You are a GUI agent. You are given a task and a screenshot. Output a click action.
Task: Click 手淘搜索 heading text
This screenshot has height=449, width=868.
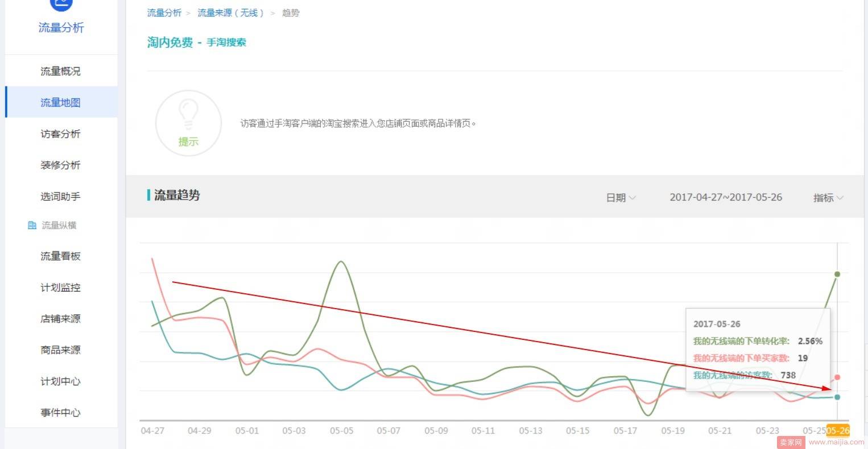(226, 42)
